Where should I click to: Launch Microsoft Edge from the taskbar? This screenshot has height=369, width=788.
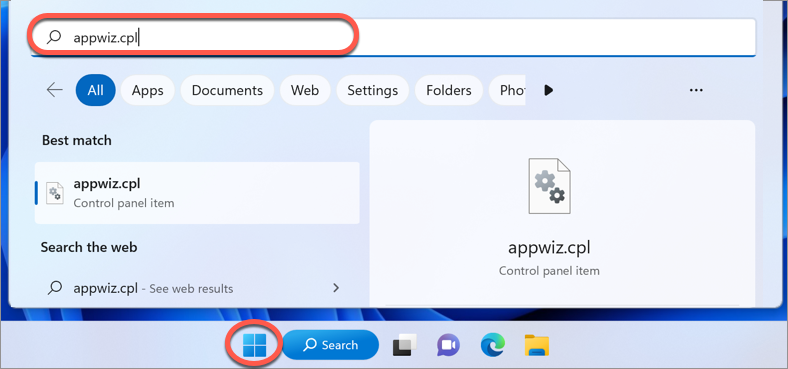click(492, 345)
